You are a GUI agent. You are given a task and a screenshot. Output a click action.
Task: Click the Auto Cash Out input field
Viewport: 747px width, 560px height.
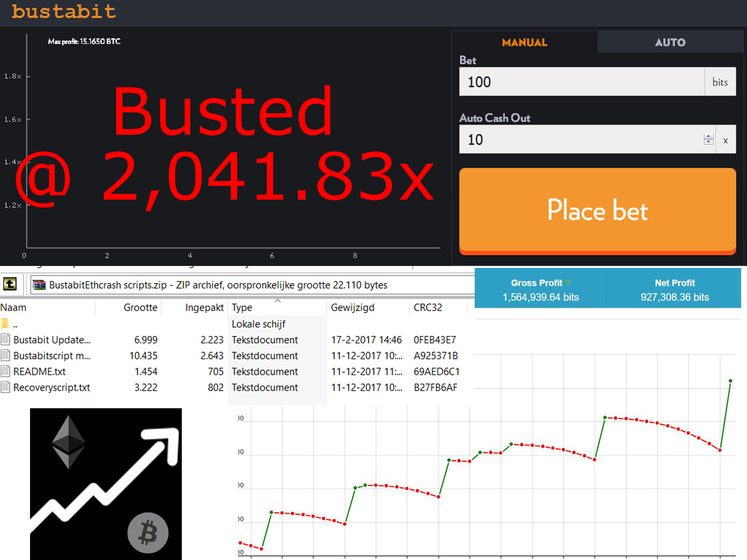(x=581, y=140)
